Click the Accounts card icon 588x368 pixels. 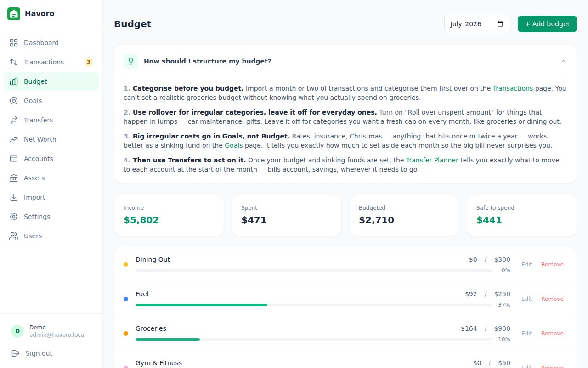[x=14, y=159]
